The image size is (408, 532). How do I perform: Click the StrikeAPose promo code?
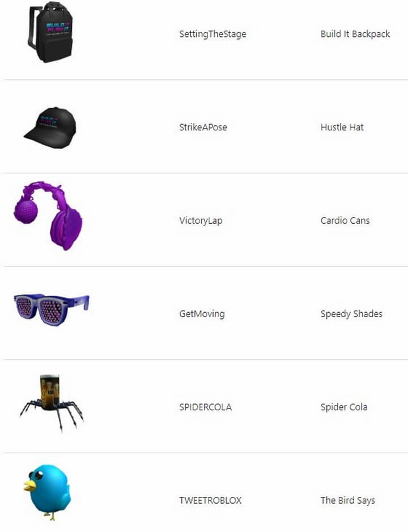coord(203,127)
